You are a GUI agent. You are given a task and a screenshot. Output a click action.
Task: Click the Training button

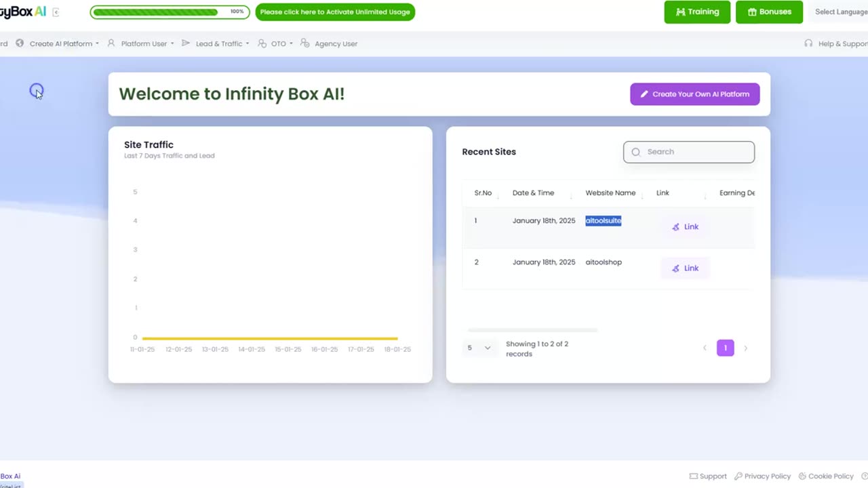pos(697,12)
